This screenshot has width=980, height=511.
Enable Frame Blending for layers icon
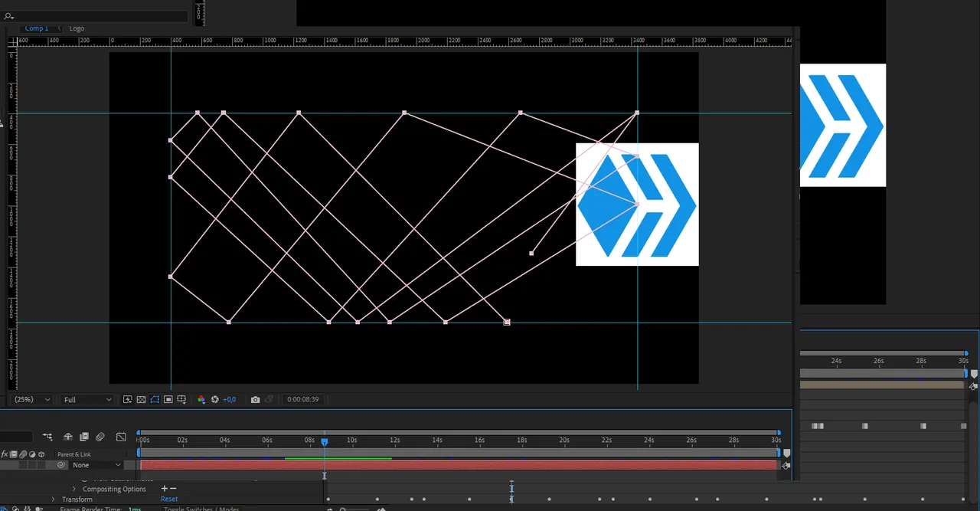[x=84, y=437]
